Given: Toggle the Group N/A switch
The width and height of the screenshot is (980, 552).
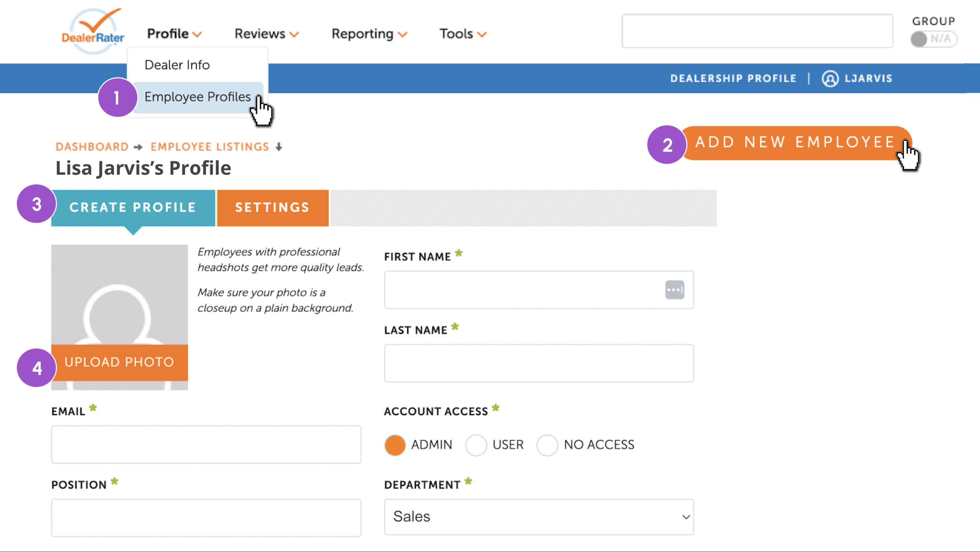Looking at the screenshot, I should tap(933, 39).
